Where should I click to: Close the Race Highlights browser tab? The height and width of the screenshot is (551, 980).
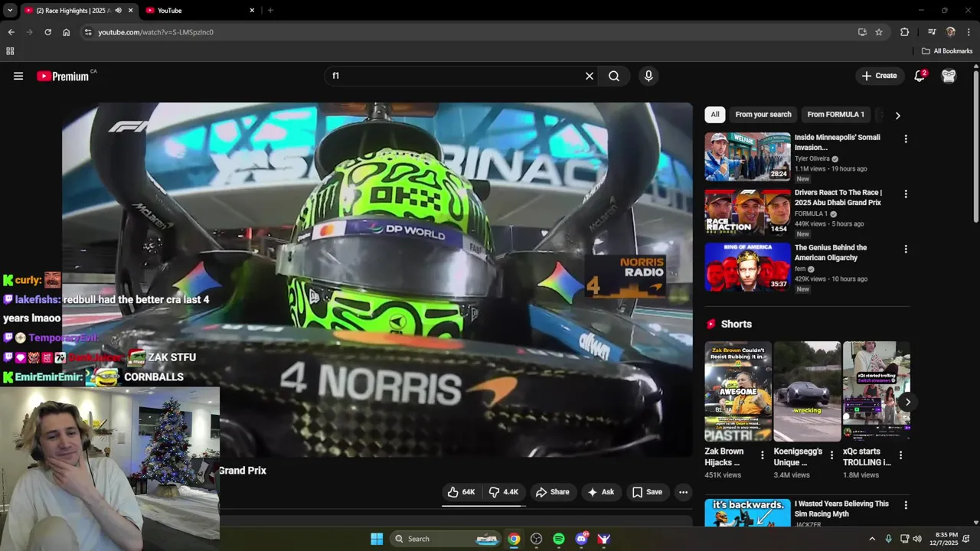[131, 11]
